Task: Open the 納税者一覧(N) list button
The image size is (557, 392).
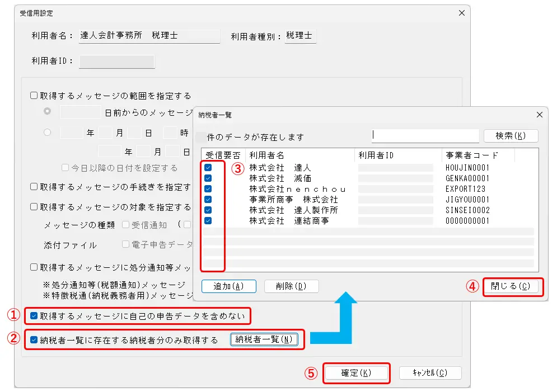Action: (x=264, y=339)
